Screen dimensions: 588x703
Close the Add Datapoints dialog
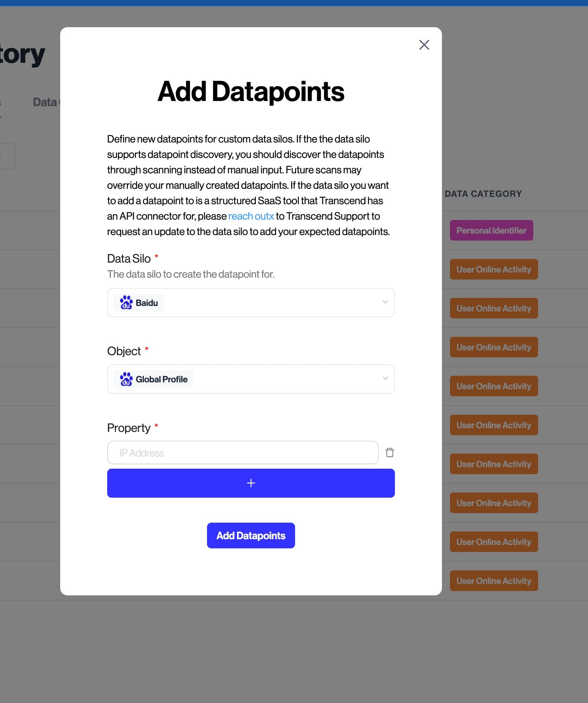[424, 45]
